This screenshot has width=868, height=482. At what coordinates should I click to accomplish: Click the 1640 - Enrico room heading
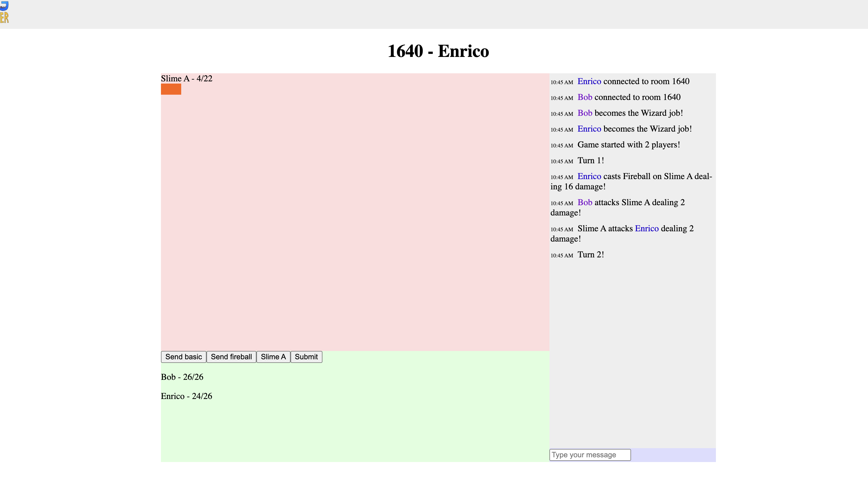[x=438, y=51]
